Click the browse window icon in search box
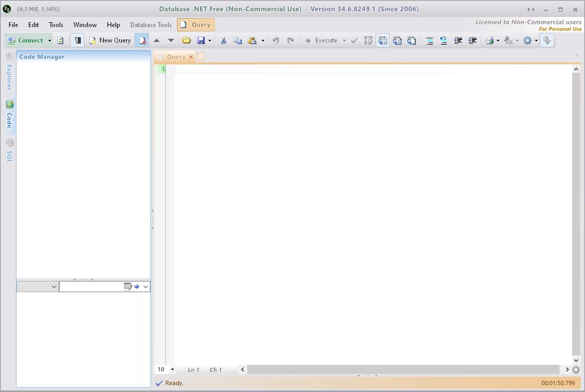The width and height of the screenshot is (585, 392). click(128, 286)
